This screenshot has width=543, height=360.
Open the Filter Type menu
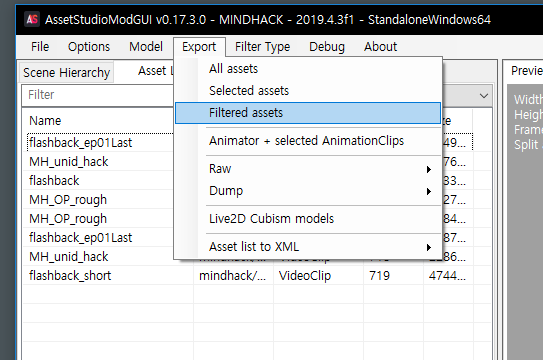click(x=262, y=47)
